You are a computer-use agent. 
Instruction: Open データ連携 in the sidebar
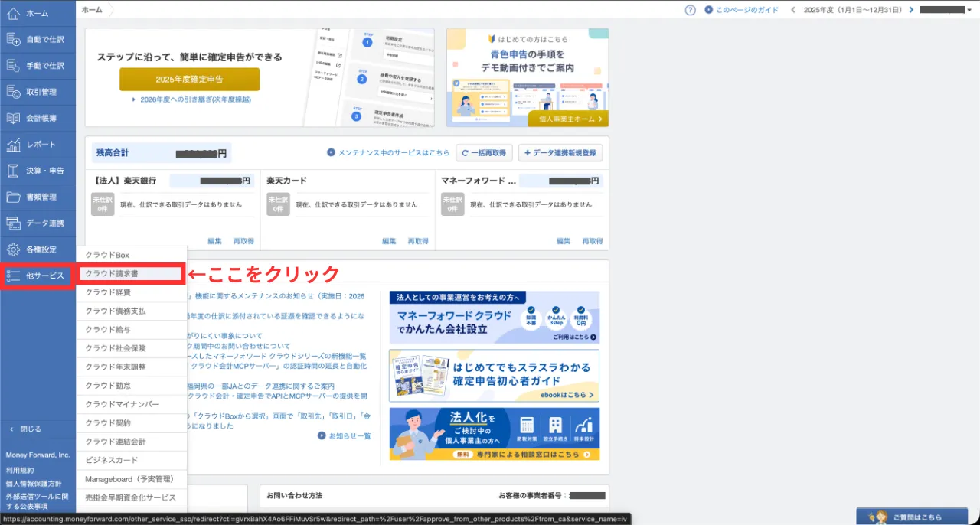coord(38,223)
